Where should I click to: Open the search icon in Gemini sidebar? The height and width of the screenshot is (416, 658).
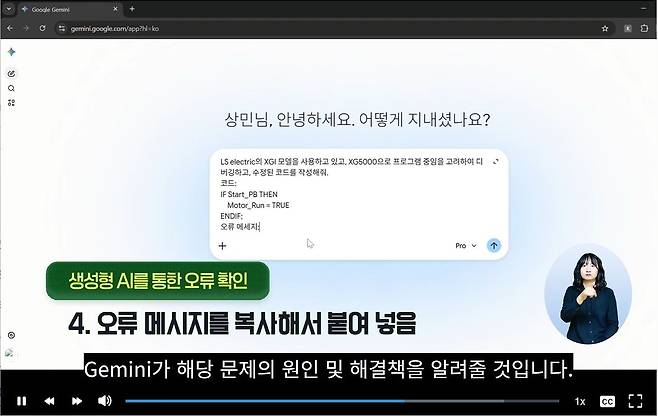pyautogui.click(x=11, y=89)
